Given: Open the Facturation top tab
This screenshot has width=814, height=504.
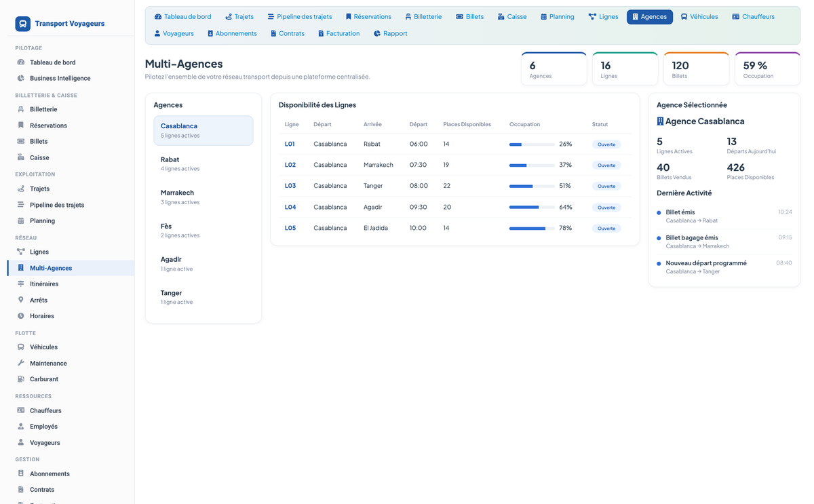Looking at the screenshot, I should coord(338,33).
